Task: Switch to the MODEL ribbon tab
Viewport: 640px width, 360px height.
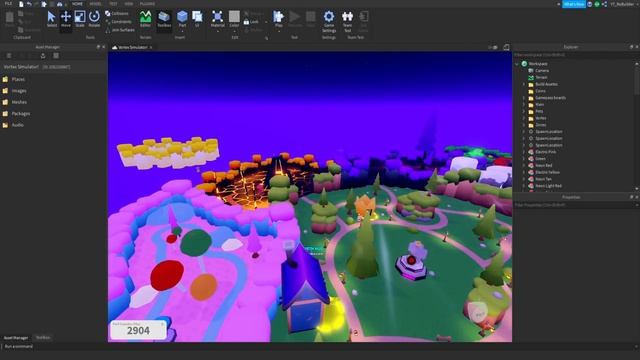Action: pyautogui.click(x=95, y=4)
